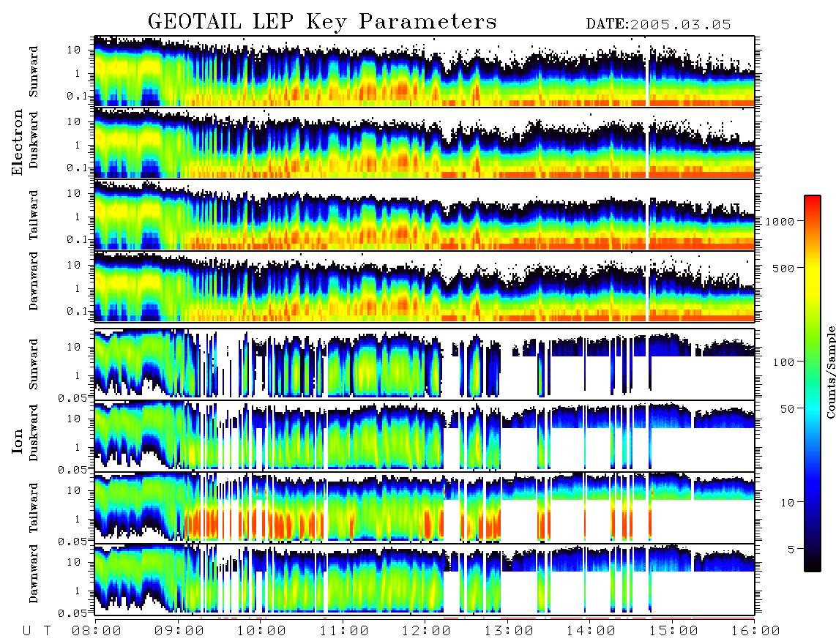The image size is (836, 644).
Task: Select the Electron Sunward axis label
Action: click(34, 72)
